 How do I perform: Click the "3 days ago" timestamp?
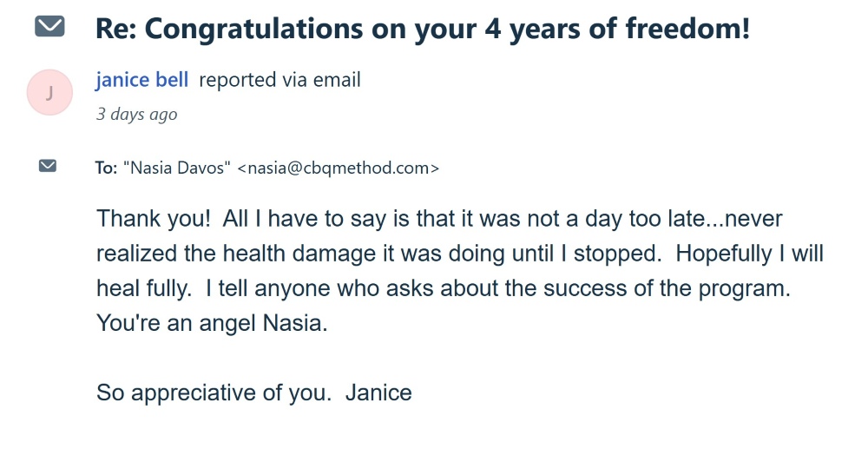click(x=136, y=114)
